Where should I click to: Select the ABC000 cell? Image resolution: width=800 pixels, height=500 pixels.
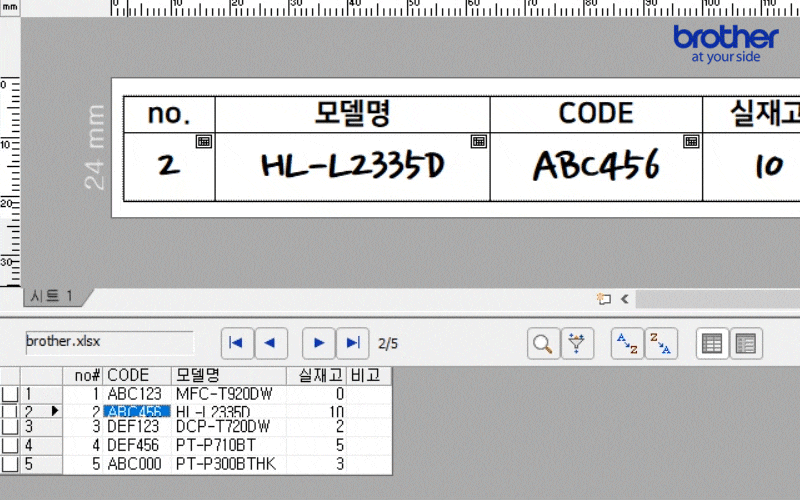pos(137,464)
